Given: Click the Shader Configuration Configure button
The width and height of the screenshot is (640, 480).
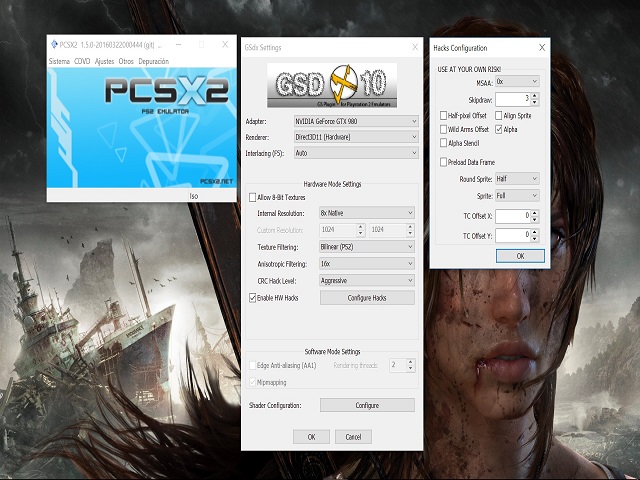Looking at the screenshot, I should click(x=367, y=405).
